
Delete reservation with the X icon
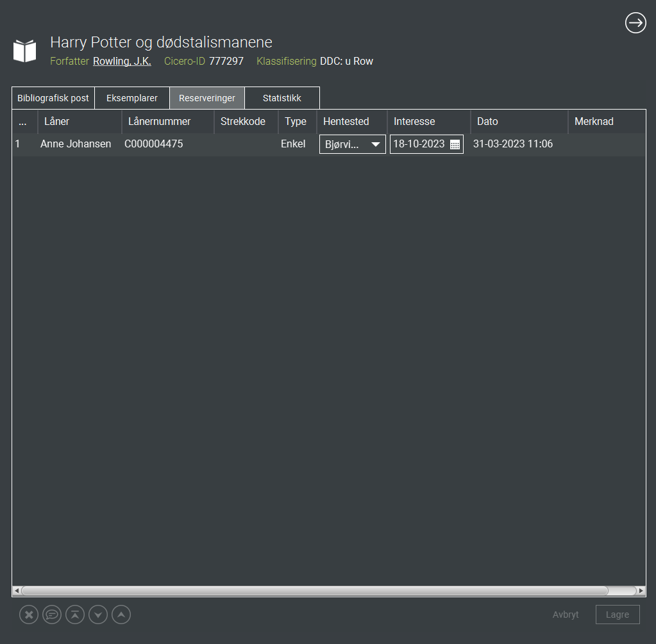click(x=29, y=615)
